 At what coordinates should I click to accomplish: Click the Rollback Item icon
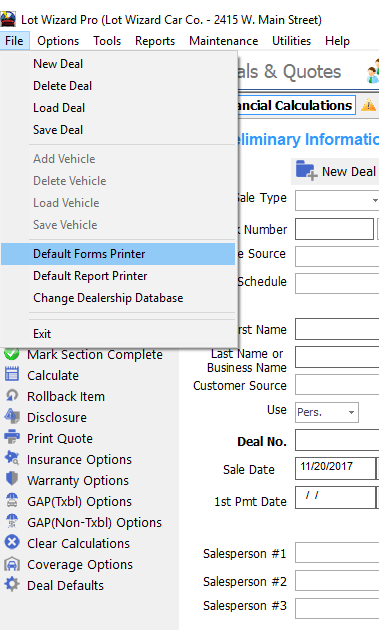[12, 396]
